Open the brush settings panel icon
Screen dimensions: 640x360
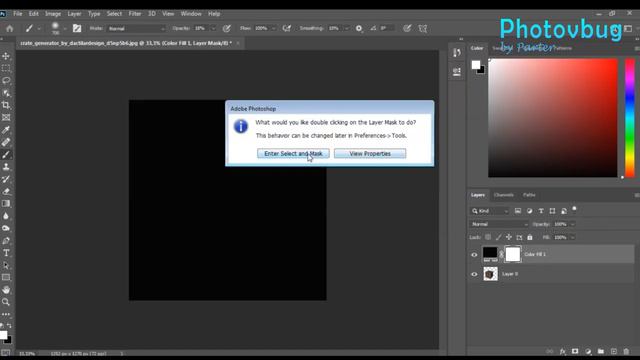pos(77,28)
